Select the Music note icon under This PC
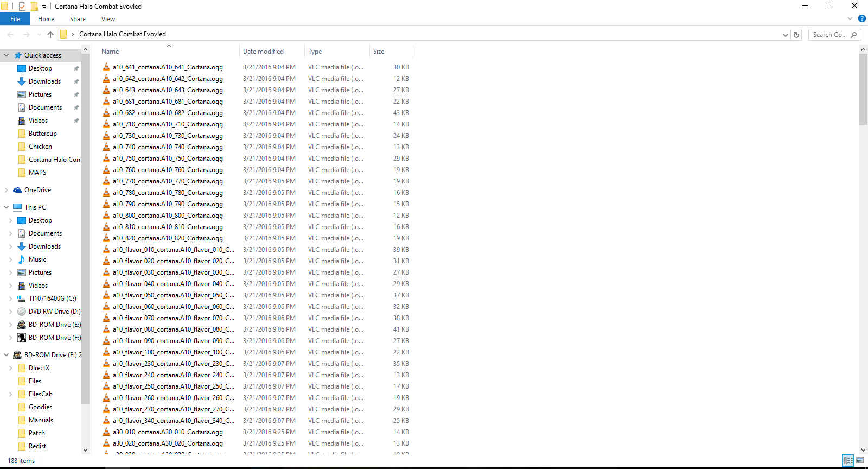868x469 pixels. [22, 259]
